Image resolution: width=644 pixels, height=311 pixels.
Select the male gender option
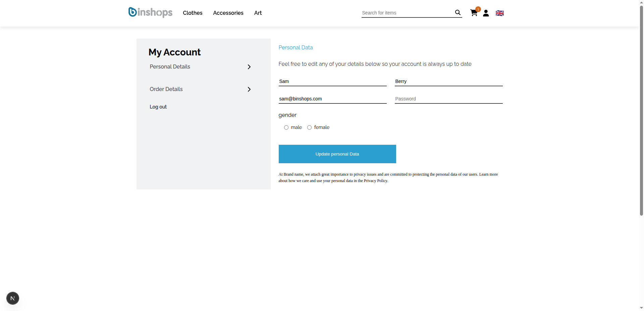pos(286,128)
